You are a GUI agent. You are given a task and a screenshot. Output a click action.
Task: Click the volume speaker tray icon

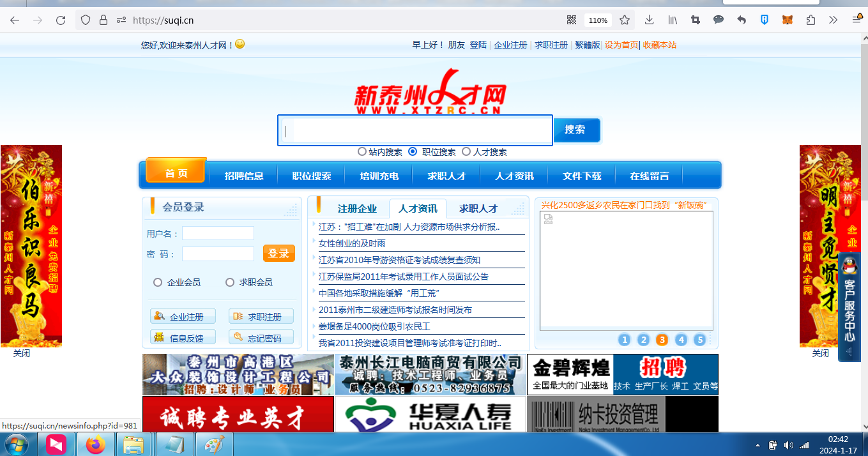[x=789, y=445]
